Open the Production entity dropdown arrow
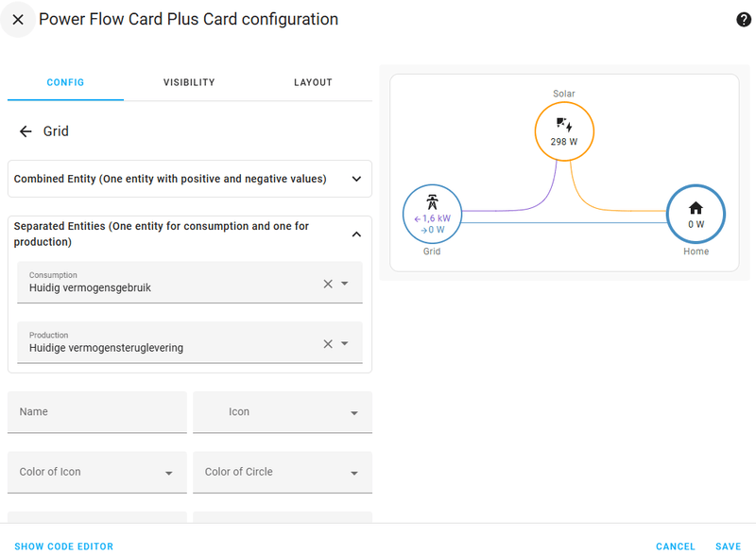The width and height of the screenshot is (756, 555). 345,344
